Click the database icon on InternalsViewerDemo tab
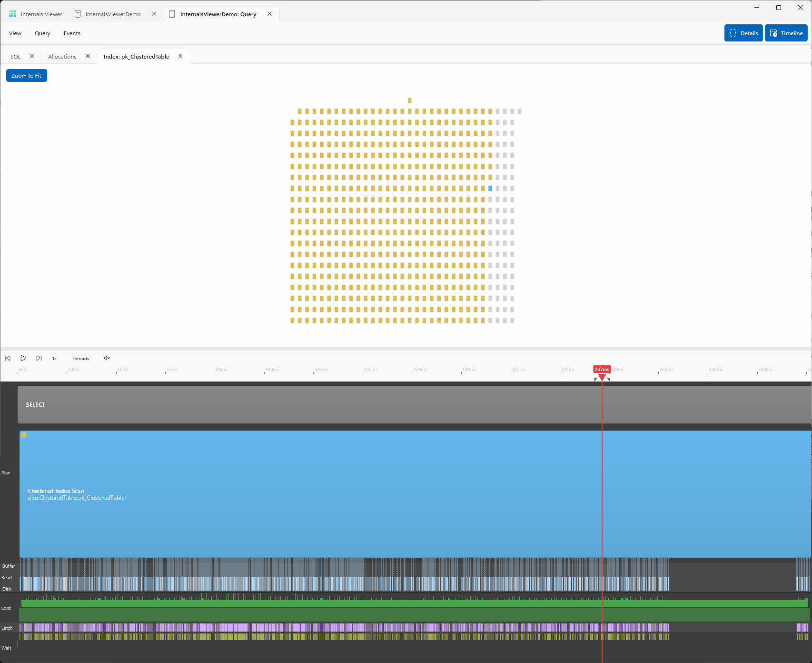 78,14
